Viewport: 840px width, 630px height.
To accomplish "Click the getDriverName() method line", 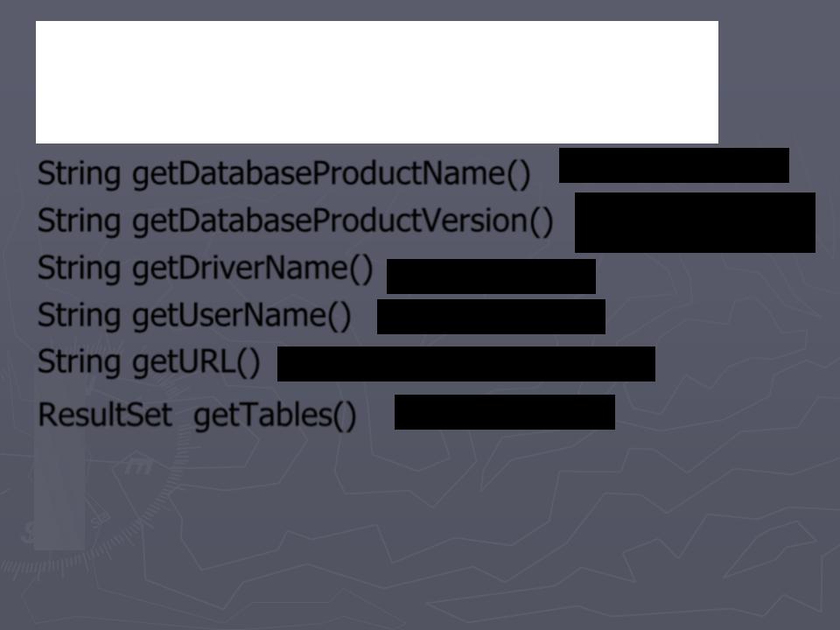I will point(205,269).
